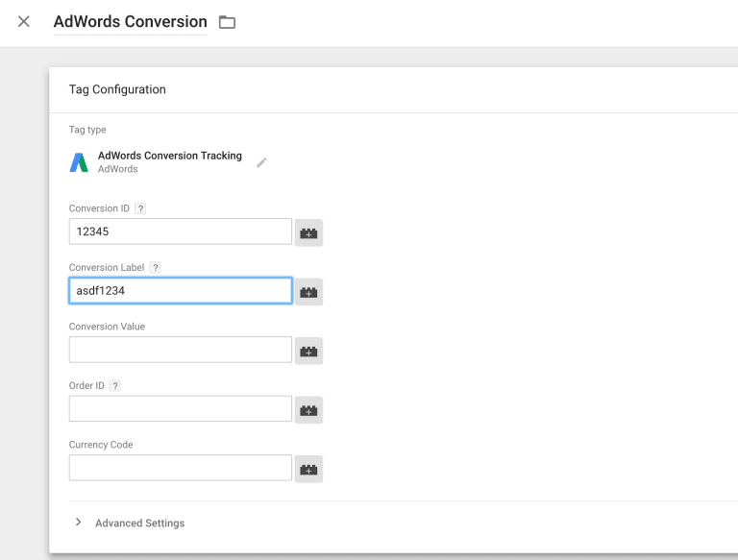The width and height of the screenshot is (738, 560).
Task: Expand the Advanced Settings section
Action: pos(78,523)
